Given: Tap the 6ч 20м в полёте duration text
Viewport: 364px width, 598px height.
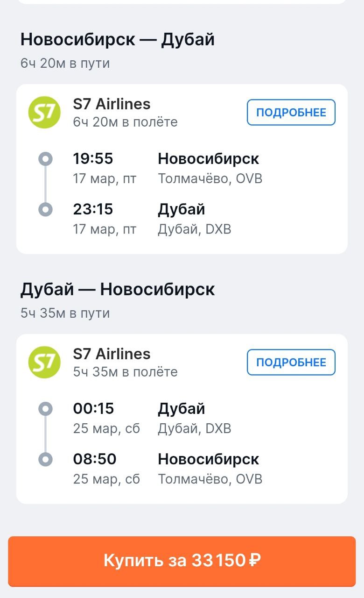Looking at the screenshot, I should 125,122.
